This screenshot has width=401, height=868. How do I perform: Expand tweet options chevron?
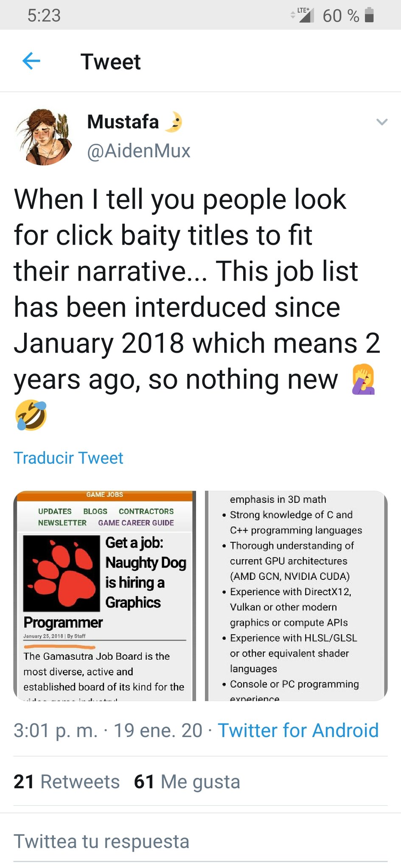click(382, 122)
